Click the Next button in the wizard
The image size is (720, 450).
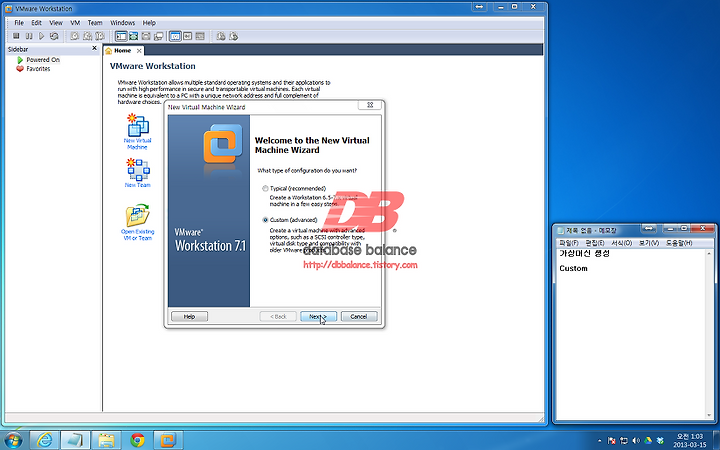click(x=318, y=316)
